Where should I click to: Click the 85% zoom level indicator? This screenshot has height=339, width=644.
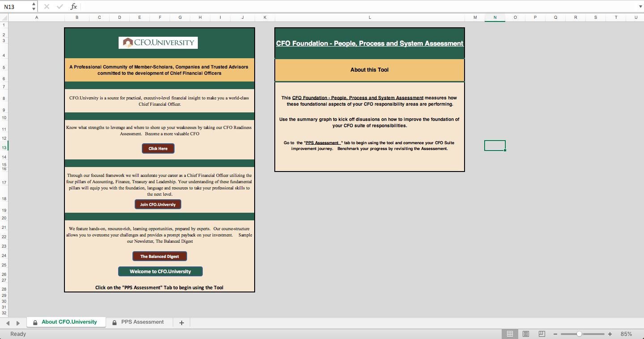[626, 334]
